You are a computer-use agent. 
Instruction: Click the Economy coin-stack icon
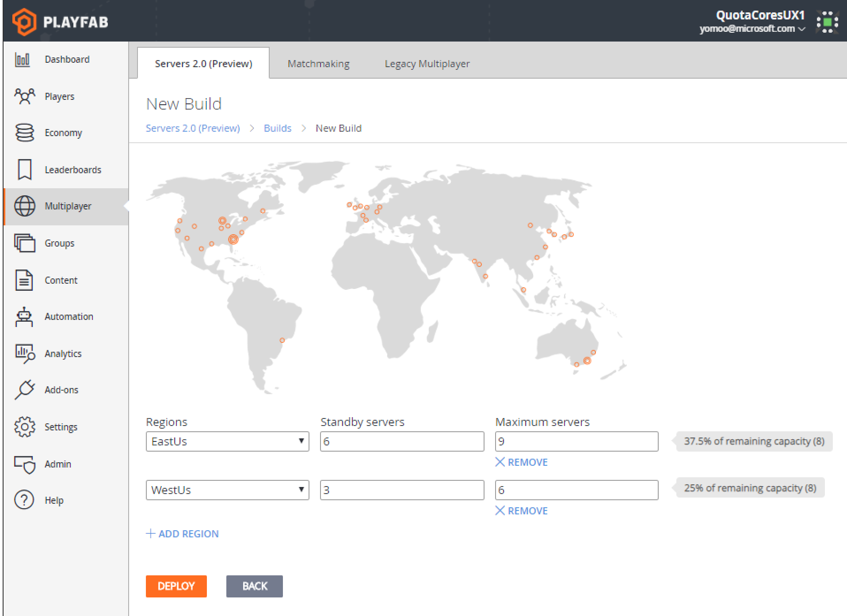[x=24, y=133]
